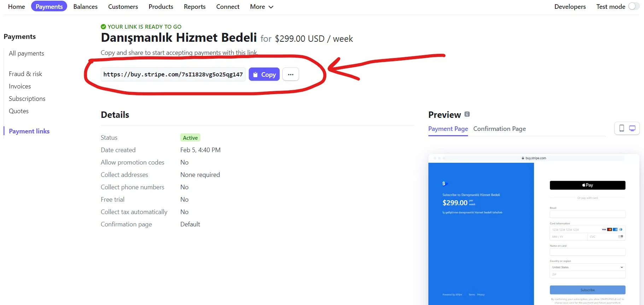Click the payment link URL field
Screen dimensions: 644x305
tap(173, 74)
